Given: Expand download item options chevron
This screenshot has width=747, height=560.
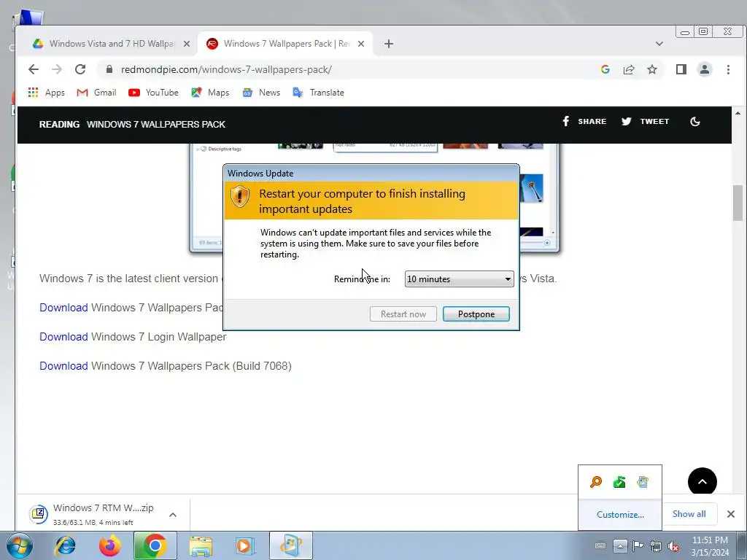Looking at the screenshot, I should point(173,515).
